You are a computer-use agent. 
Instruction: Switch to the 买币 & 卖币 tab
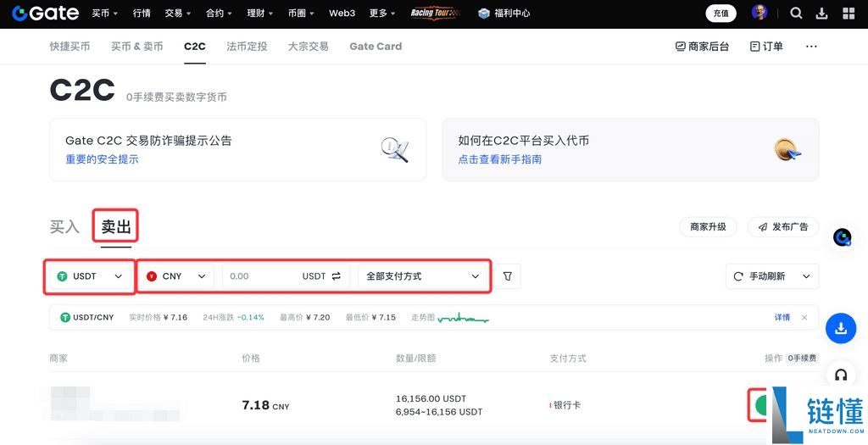[x=136, y=47]
